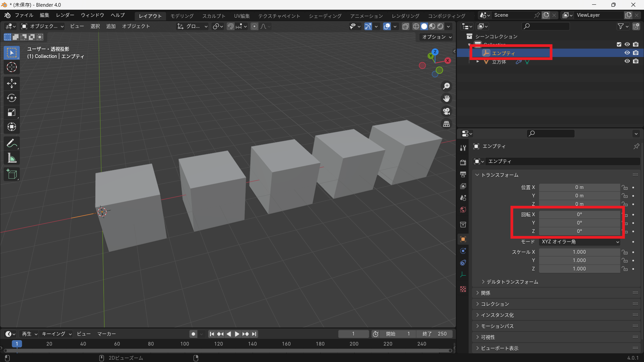
Task: Open the オプション button in the viewport
Action: (x=437, y=37)
